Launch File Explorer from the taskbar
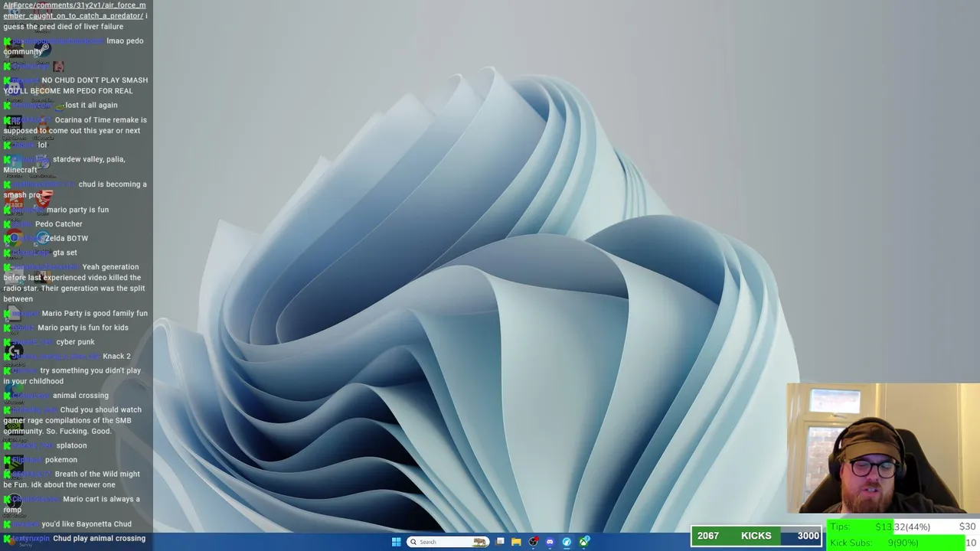 click(x=516, y=542)
